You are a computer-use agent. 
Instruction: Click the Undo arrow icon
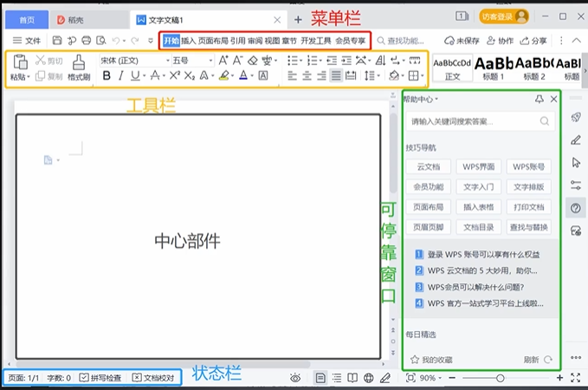point(116,41)
